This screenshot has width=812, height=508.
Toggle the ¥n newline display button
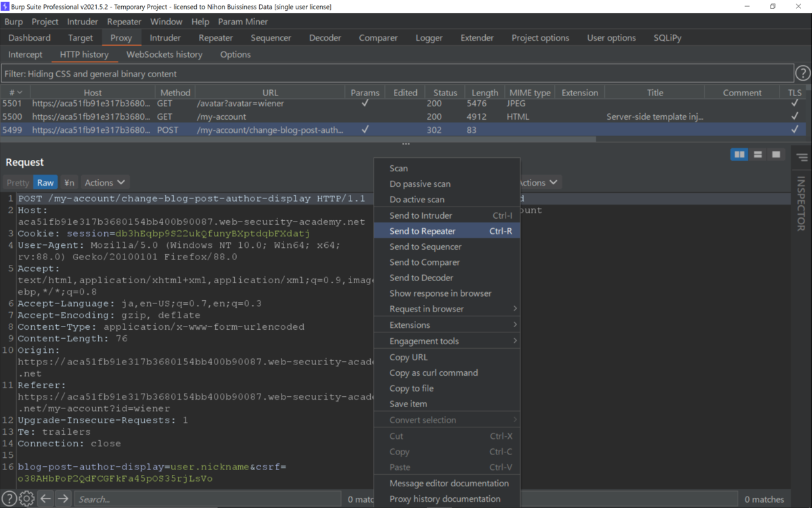69,182
